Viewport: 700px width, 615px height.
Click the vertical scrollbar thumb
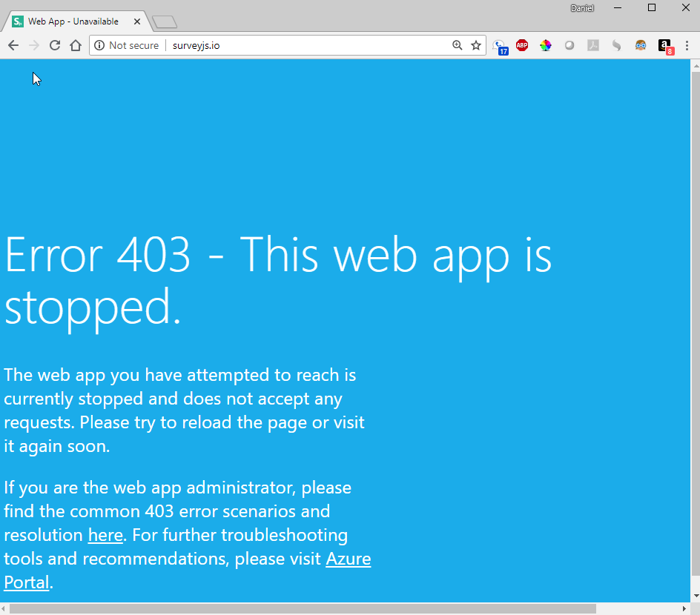pyautogui.click(x=696, y=323)
